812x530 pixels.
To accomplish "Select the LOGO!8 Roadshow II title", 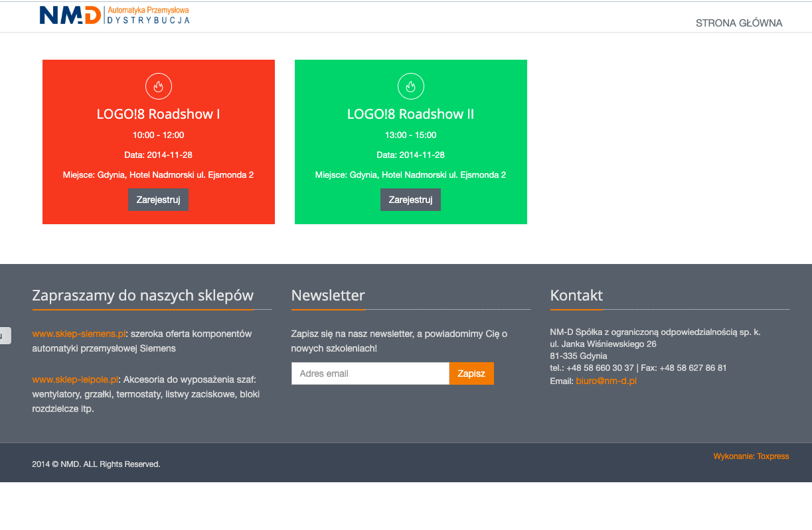I will [x=411, y=114].
